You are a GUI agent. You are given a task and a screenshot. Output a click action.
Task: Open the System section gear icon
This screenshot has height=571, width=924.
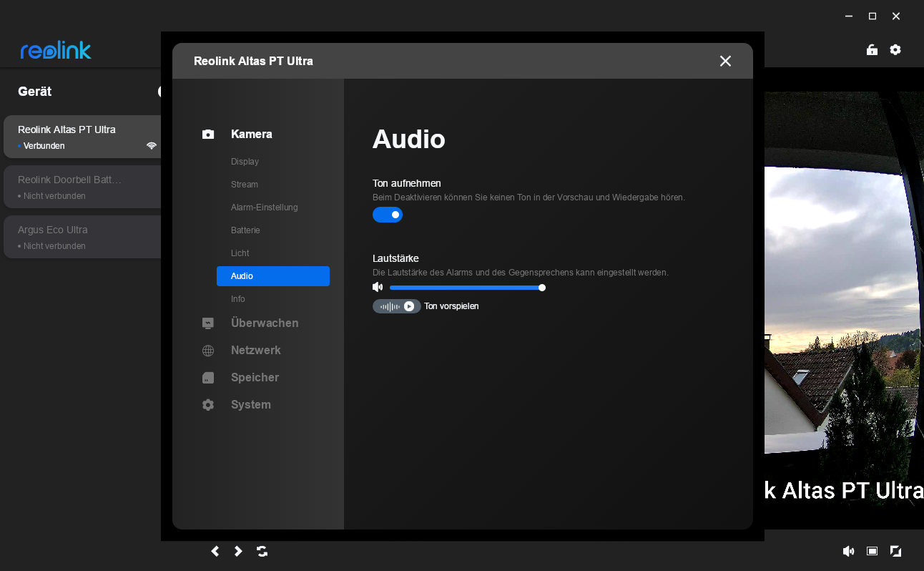coord(208,405)
